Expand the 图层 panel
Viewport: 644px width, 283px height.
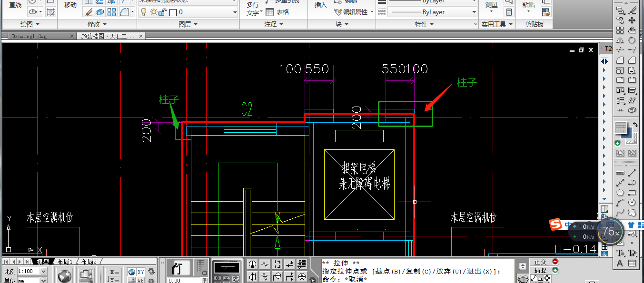click(x=188, y=24)
